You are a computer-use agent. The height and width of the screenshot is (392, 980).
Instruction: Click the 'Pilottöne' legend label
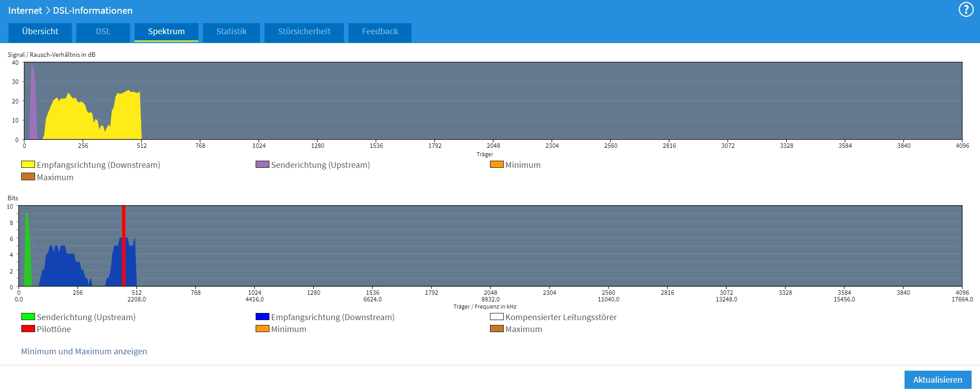coord(54,329)
